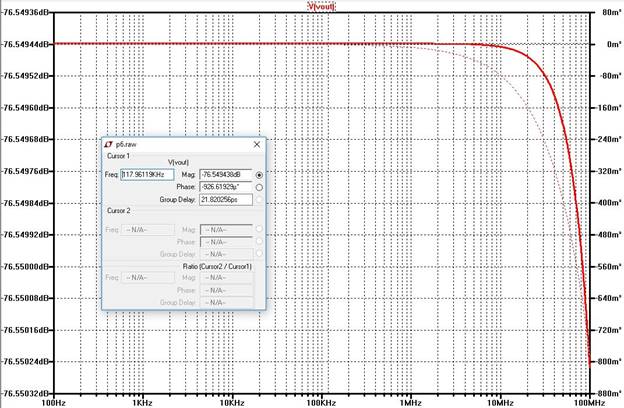This screenshot has height=408, width=624.
Task: Select the Group Delay radio button for Cursor 1
Action: [x=259, y=199]
